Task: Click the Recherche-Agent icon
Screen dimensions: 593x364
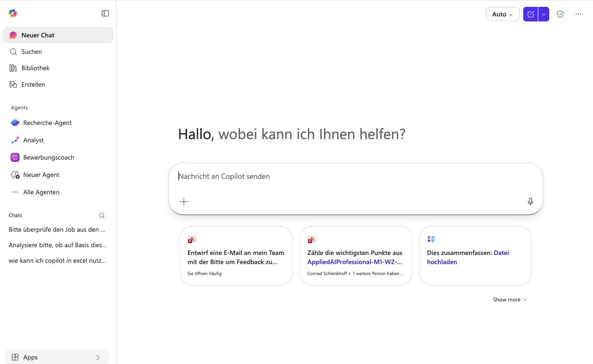Action: point(15,123)
